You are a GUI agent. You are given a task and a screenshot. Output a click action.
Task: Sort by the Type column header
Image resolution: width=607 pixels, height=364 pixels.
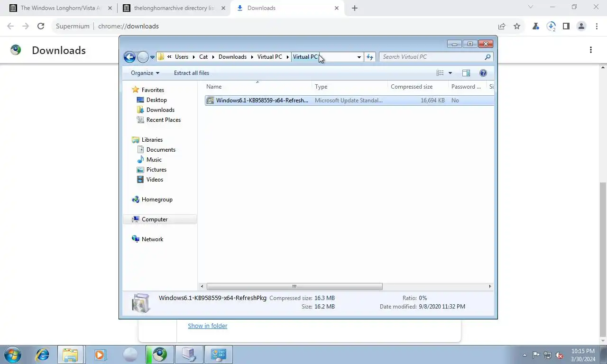tap(350, 87)
